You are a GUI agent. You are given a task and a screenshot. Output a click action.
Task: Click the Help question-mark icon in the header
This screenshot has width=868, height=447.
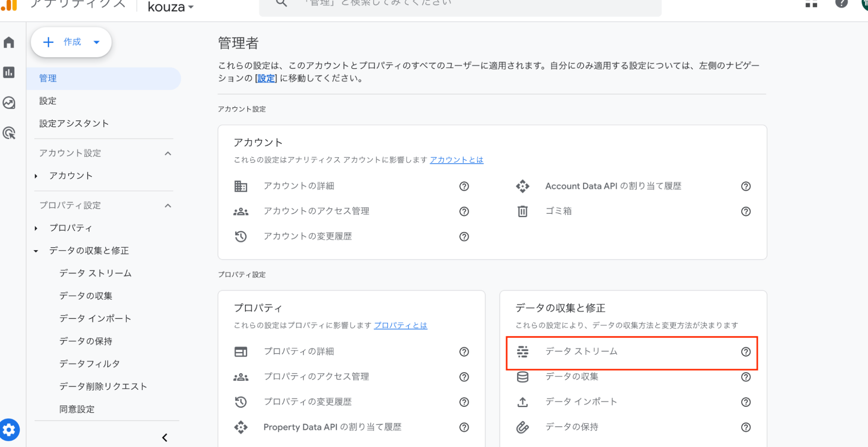[x=842, y=3]
